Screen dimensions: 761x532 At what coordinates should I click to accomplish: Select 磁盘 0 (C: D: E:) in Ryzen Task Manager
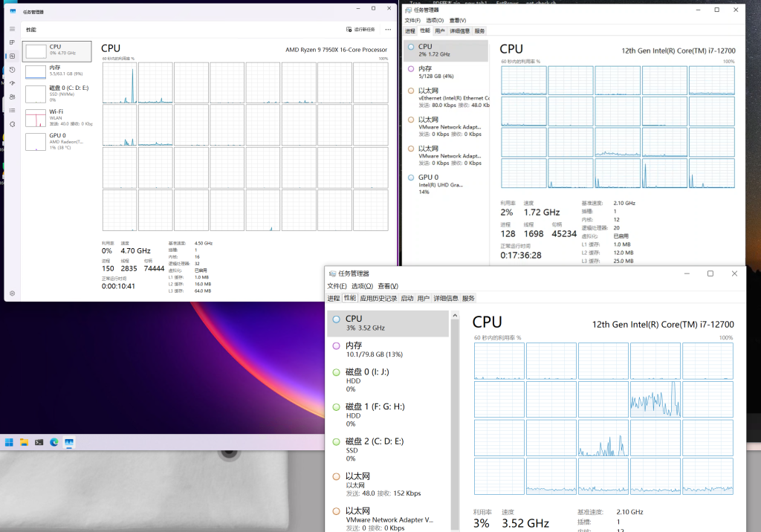click(56, 94)
